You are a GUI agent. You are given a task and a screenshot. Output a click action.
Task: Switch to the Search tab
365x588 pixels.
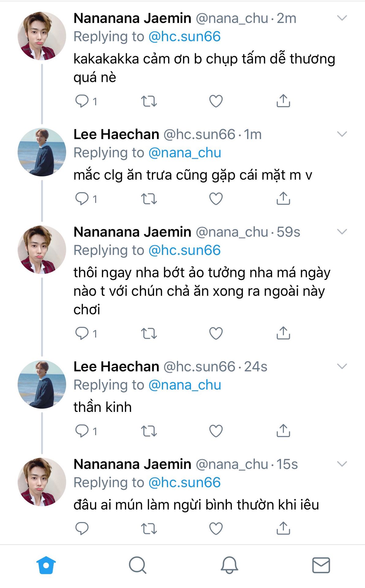point(137,565)
